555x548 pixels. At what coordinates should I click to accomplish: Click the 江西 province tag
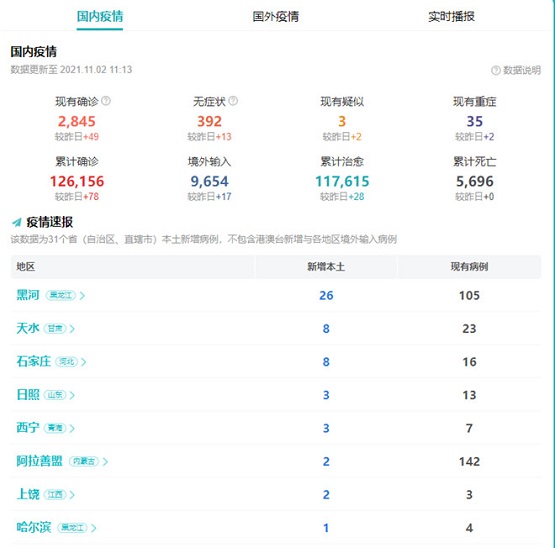55,495
